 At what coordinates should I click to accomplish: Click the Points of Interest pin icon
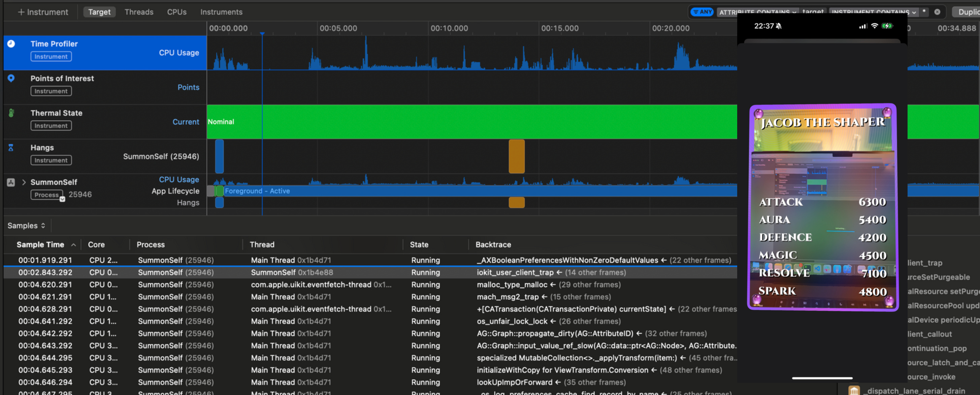(11, 78)
